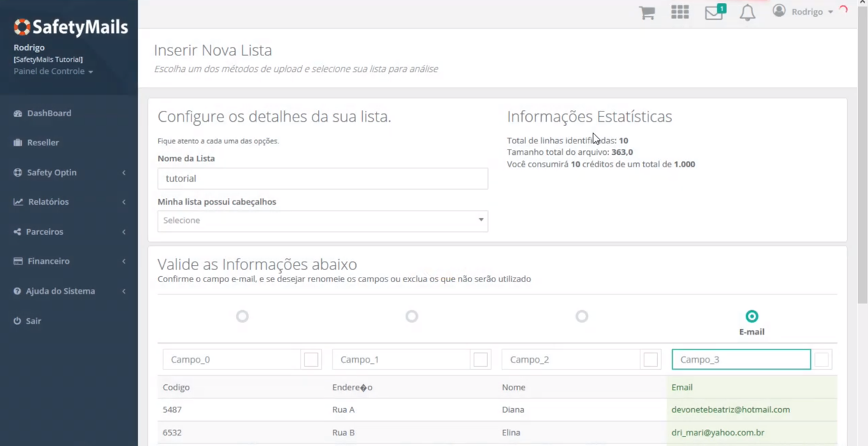The height and width of the screenshot is (446, 868).
Task: Expand the Financeiro submenu chevron
Action: 124,261
